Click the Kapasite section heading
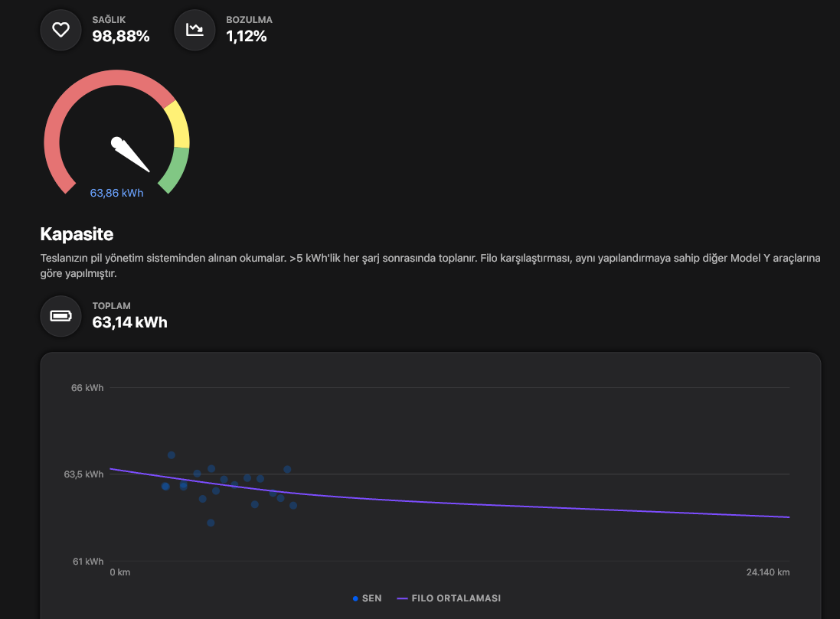The image size is (840, 619). point(77,234)
